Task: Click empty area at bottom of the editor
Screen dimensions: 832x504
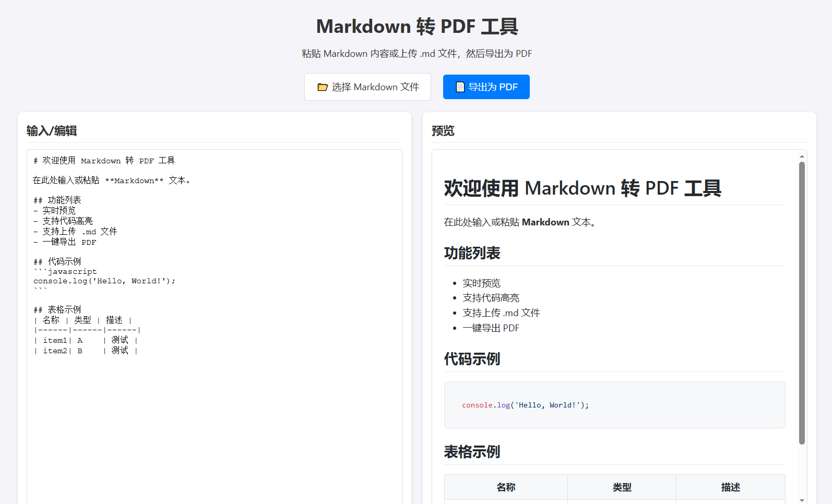Action: tap(214, 438)
